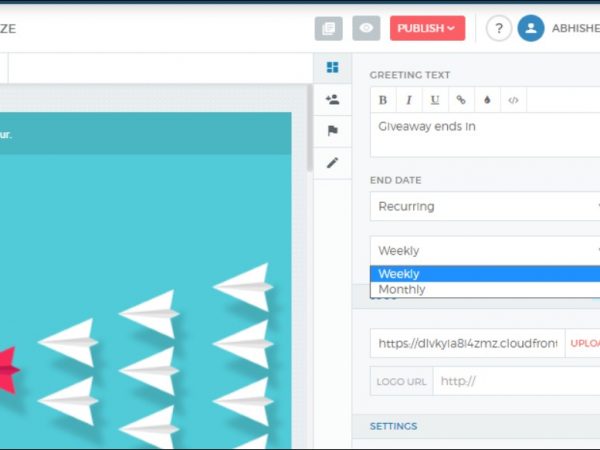Screen dimensions: 600x450
Task: Open the flag sidebar tab
Action: coord(332,130)
